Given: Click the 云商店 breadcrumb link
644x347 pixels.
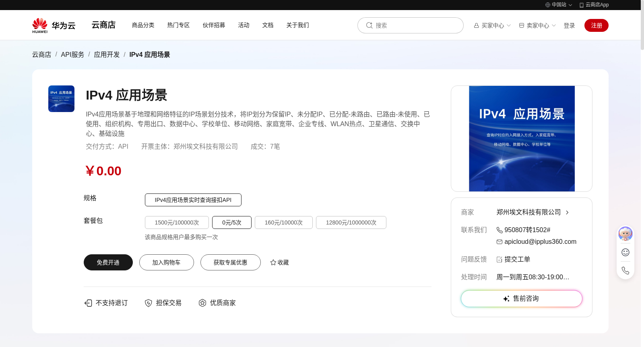Looking at the screenshot, I should pyautogui.click(x=42, y=54).
